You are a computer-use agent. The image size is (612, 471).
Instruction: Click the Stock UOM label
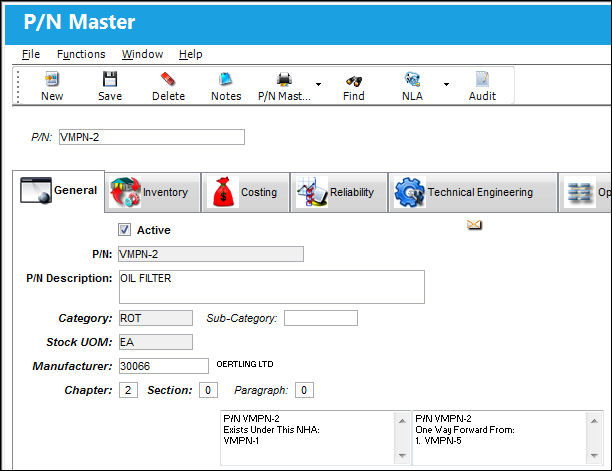click(x=79, y=342)
